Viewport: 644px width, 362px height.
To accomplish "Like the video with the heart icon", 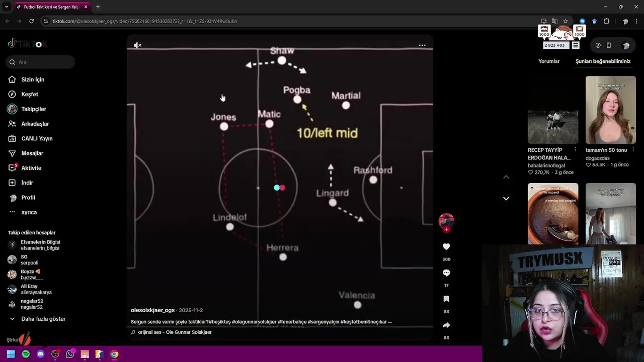I will [446, 246].
